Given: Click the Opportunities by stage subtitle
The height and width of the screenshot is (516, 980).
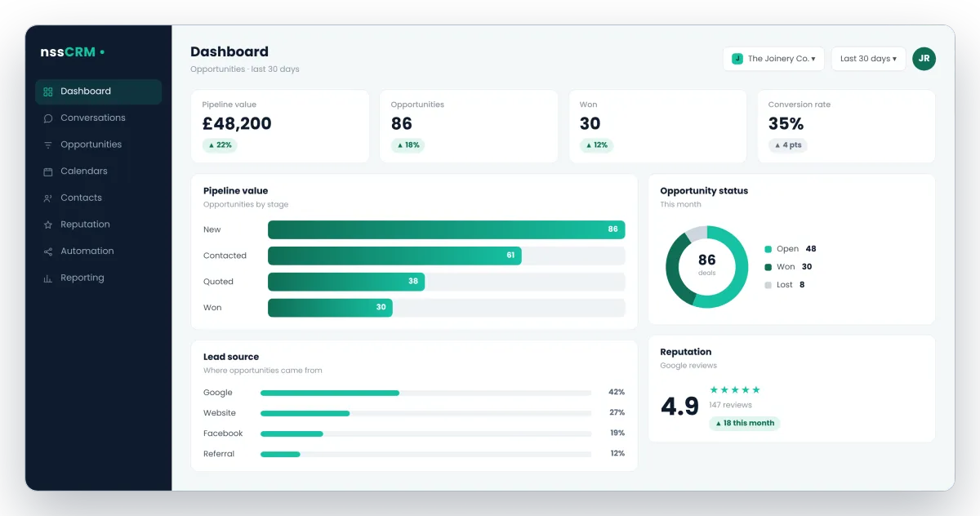Looking at the screenshot, I should click(246, 205).
